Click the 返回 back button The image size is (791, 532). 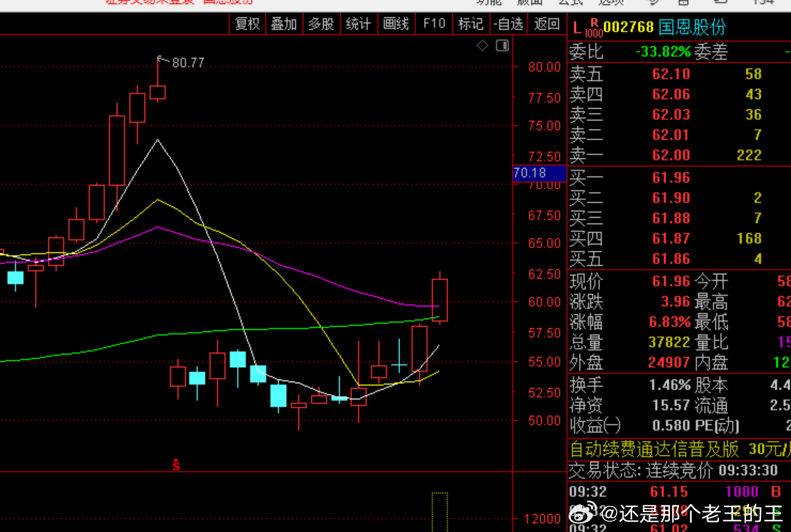coord(547,24)
